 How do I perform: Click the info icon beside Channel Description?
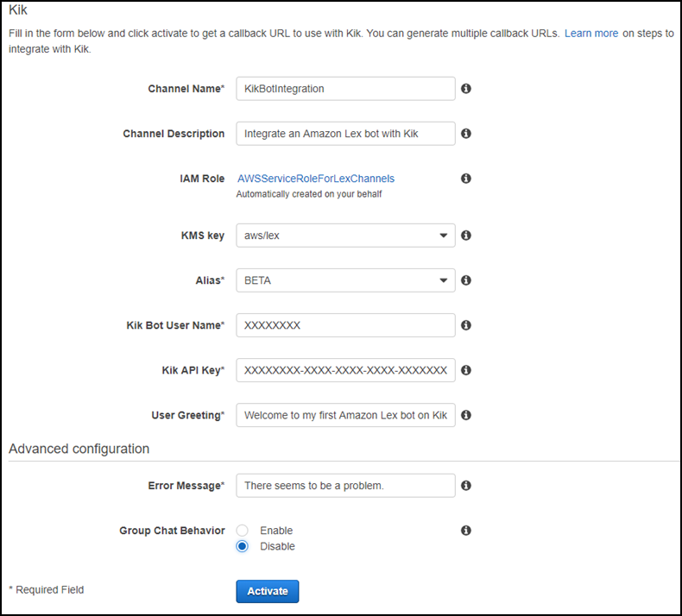click(466, 134)
